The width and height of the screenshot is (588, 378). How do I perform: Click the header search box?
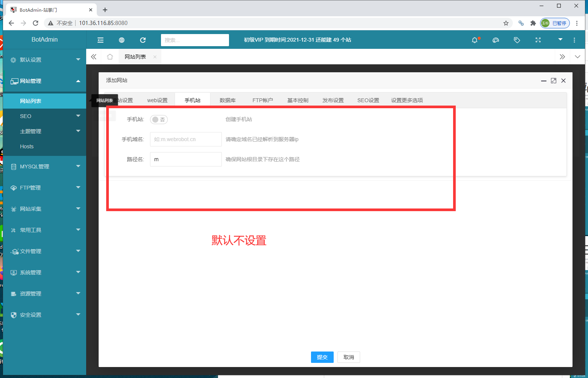tap(195, 40)
